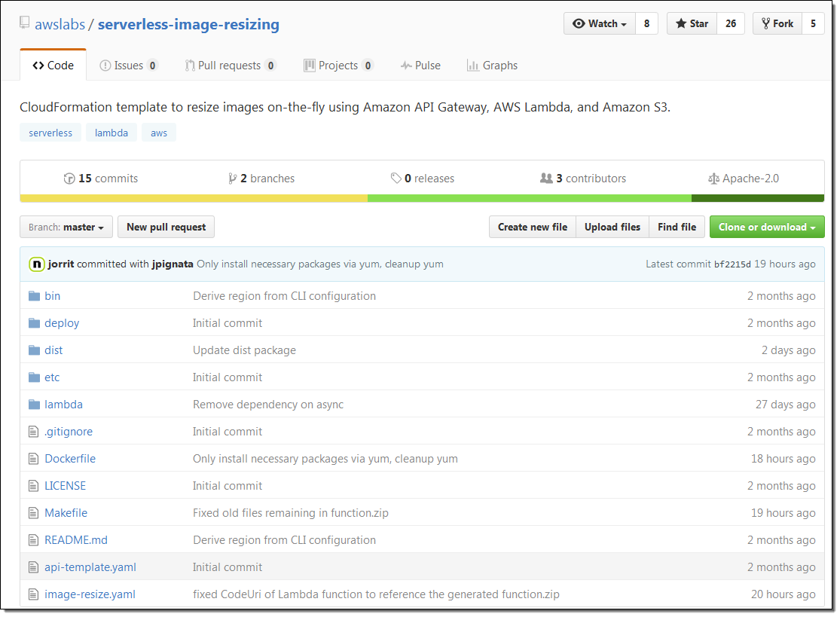Click the aws topic tag
Image resolution: width=840 pixels, height=617 pixels.
coord(158,133)
